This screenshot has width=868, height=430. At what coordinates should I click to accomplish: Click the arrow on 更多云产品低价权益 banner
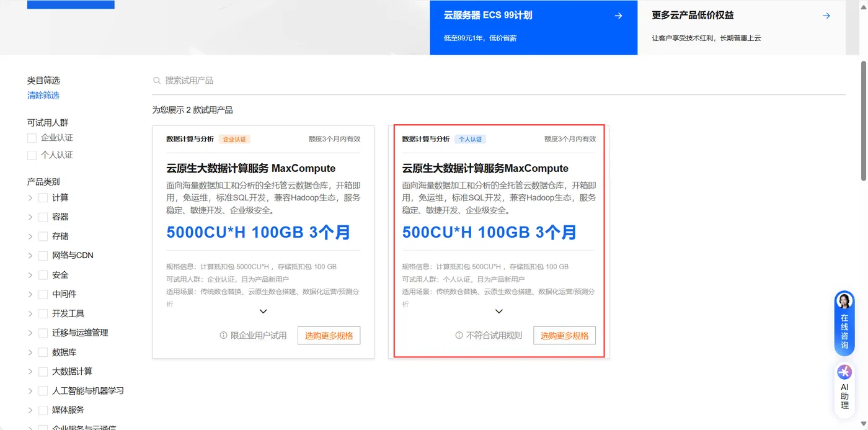[826, 16]
